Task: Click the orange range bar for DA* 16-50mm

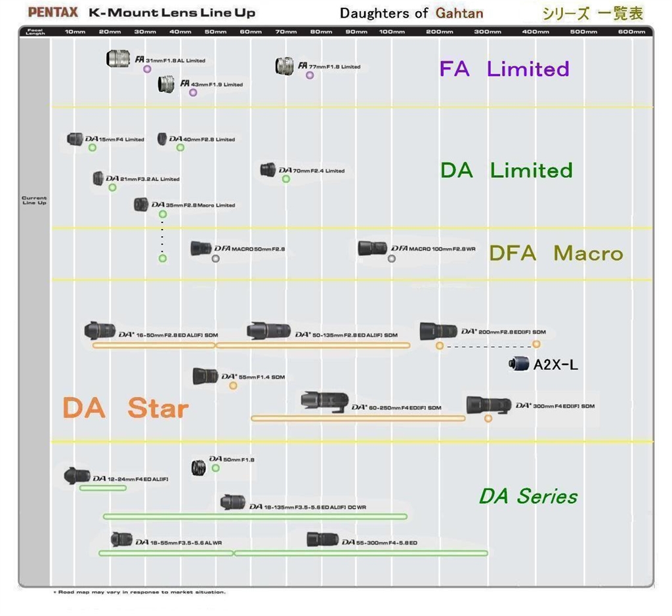Action: pyautogui.click(x=154, y=346)
